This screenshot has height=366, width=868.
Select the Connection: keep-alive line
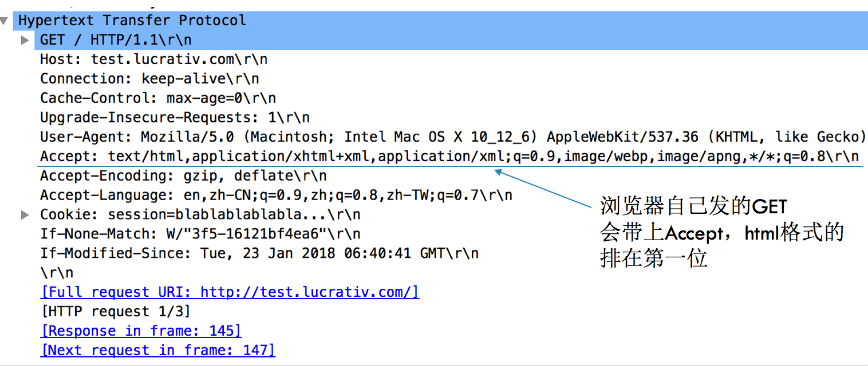[x=149, y=79]
